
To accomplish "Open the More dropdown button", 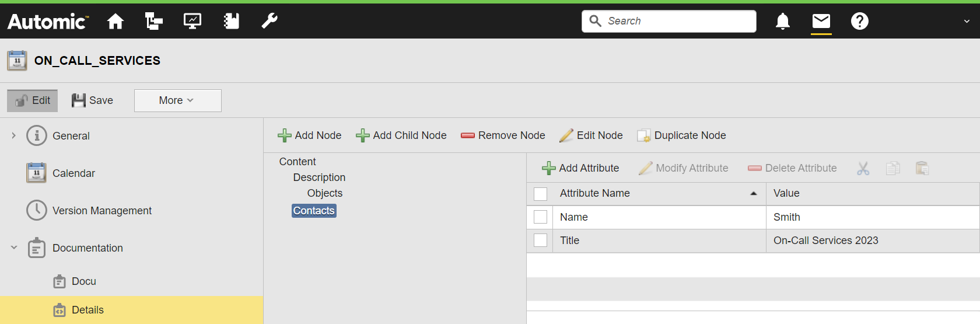I will tap(177, 100).
